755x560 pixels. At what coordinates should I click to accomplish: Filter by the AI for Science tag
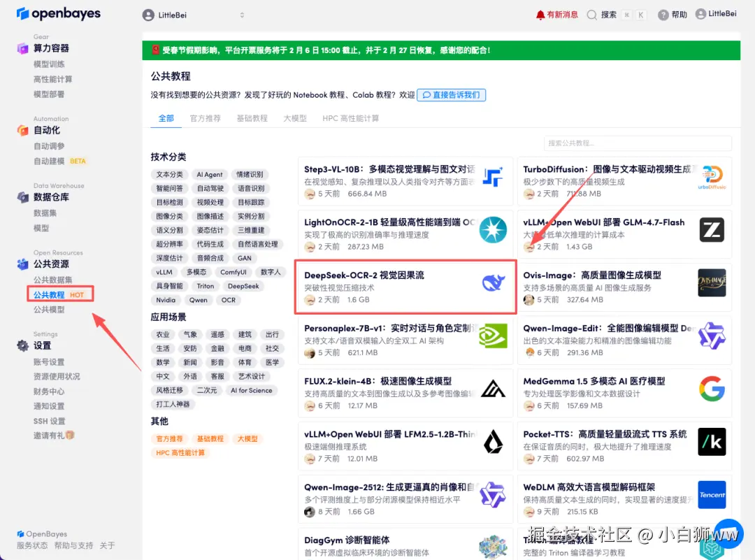[252, 391]
